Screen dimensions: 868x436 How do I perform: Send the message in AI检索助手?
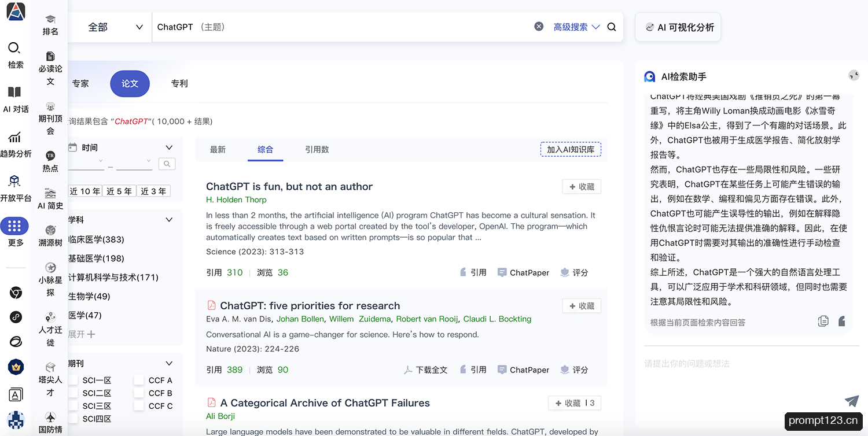pyautogui.click(x=852, y=401)
